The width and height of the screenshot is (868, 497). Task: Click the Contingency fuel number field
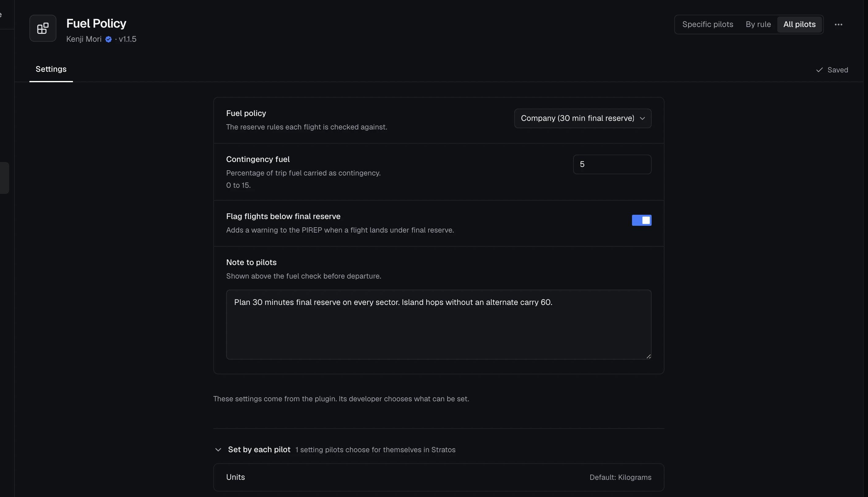[612, 164]
